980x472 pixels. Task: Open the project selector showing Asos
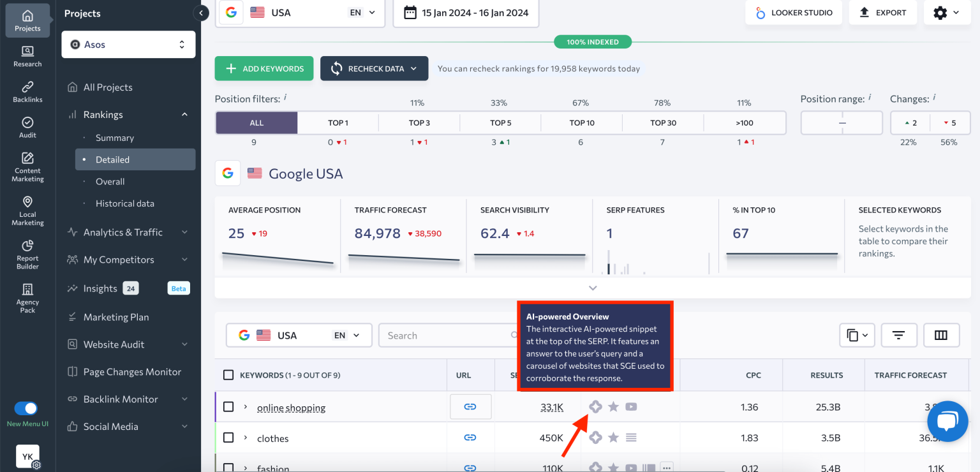click(128, 44)
